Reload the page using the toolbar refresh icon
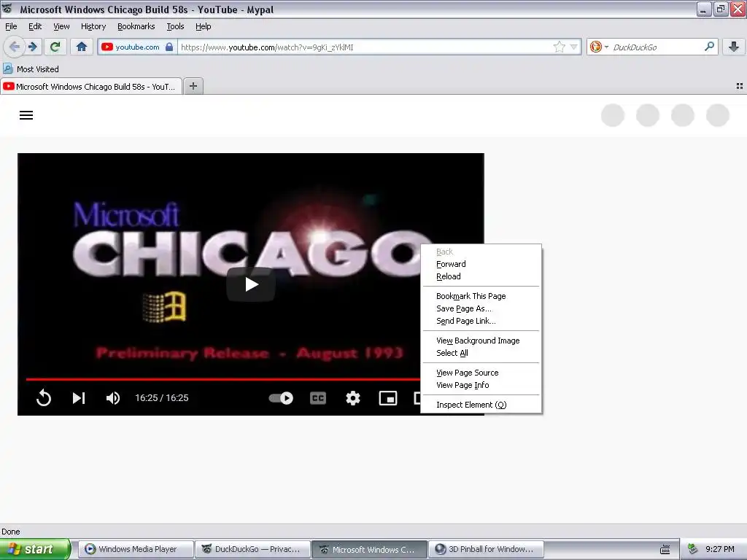 55,47
